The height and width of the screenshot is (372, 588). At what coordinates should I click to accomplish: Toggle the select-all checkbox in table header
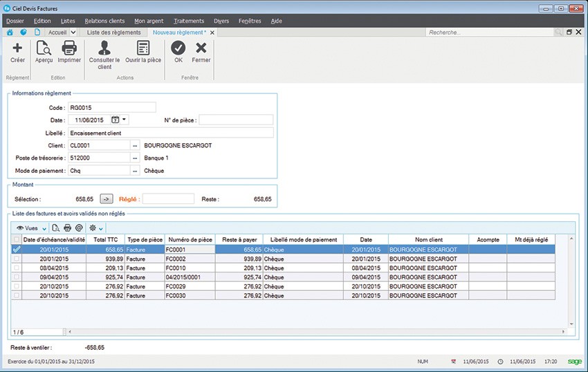tap(17, 239)
